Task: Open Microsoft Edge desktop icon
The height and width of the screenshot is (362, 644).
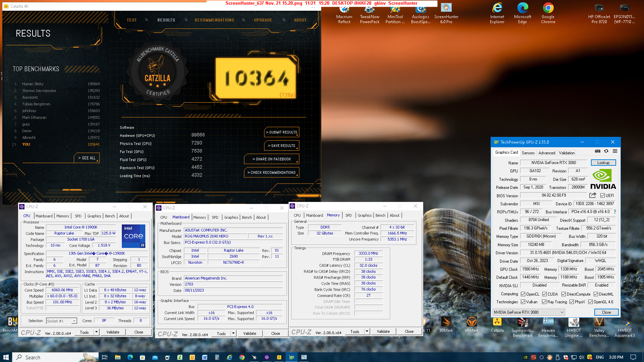Action: (x=523, y=13)
